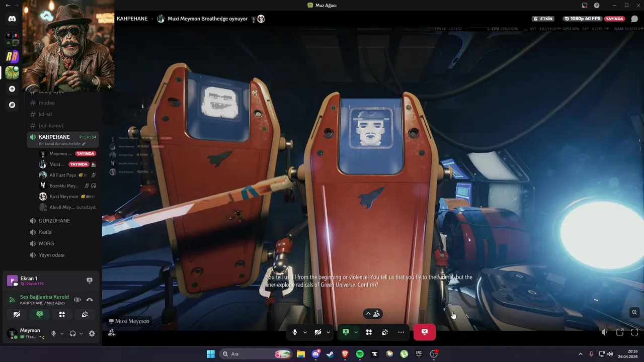This screenshot has height=362, width=644.
Task: Open more options three dots menu
Action: (x=401, y=332)
